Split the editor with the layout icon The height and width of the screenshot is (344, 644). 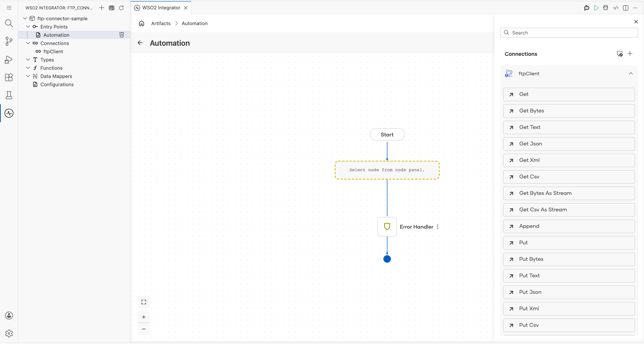click(626, 7)
